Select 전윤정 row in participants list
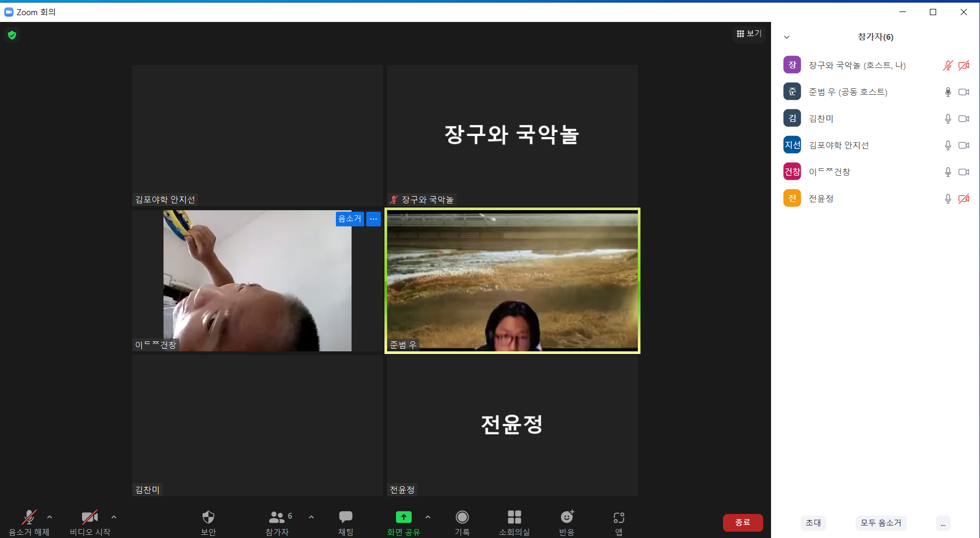 click(x=876, y=199)
